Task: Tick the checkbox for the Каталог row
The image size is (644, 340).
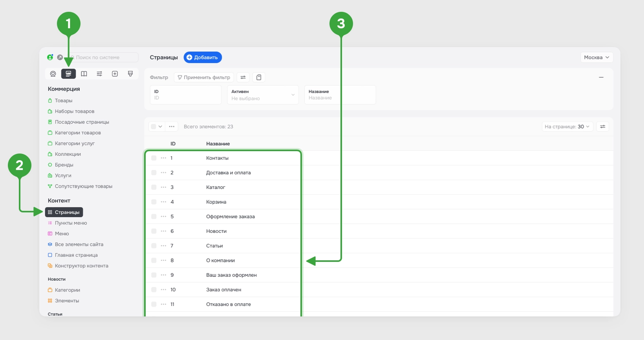Action: point(154,187)
